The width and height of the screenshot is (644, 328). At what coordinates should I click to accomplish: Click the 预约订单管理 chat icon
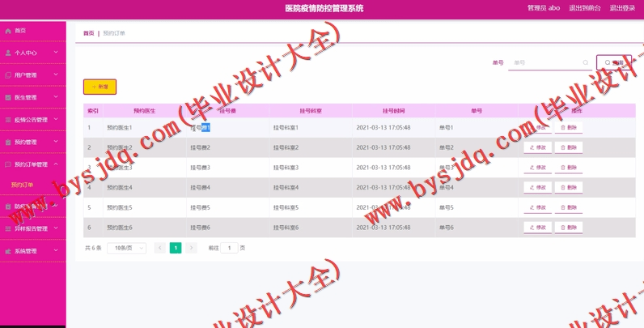(x=8, y=164)
